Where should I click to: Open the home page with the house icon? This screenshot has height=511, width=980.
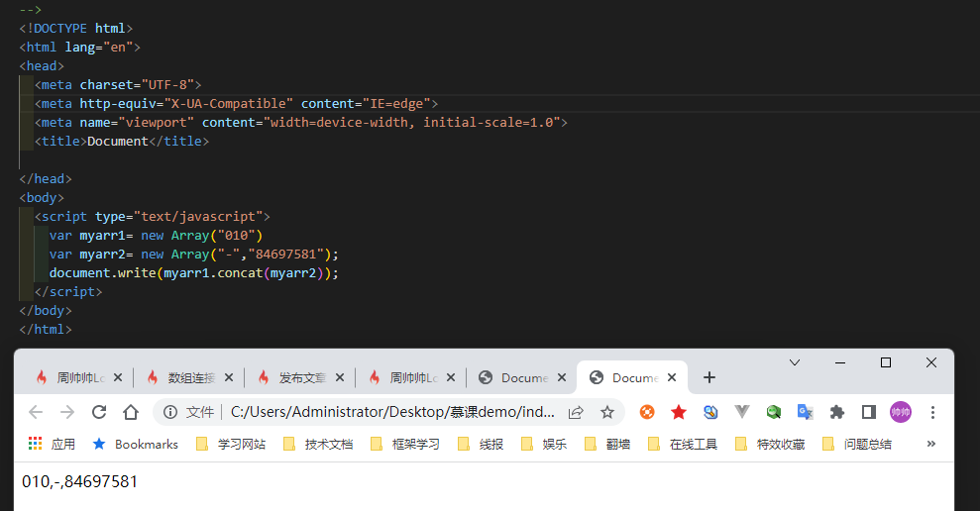131,412
